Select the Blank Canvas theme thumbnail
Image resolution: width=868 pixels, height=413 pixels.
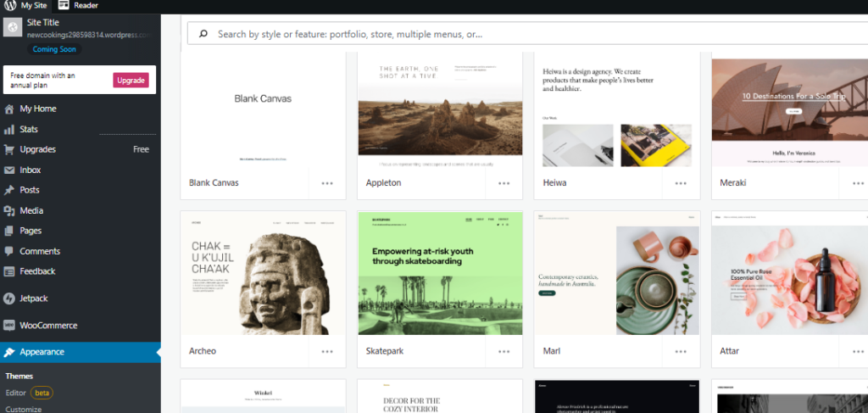pyautogui.click(x=263, y=109)
